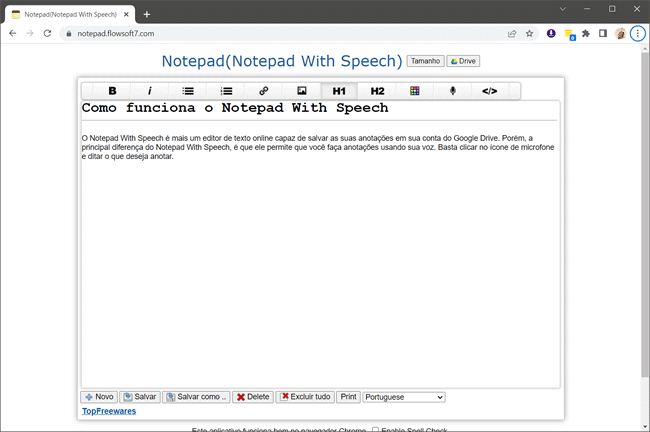Enable Spell Check checkbox
This screenshot has width=650, height=432.
377,430
